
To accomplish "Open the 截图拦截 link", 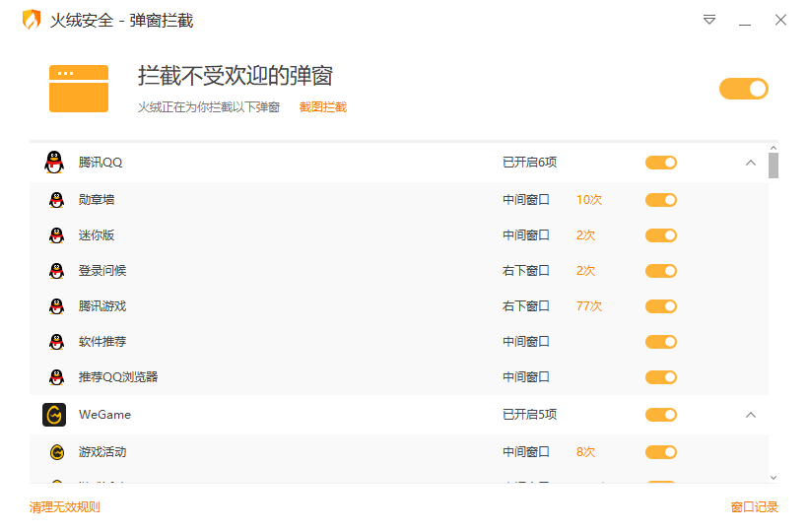I will click(323, 107).
